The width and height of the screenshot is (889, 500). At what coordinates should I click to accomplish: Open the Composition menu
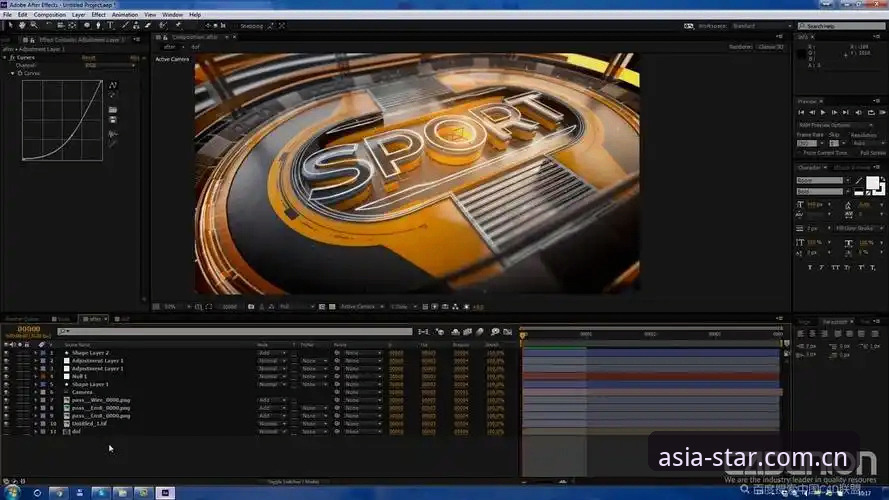pos(50,15)
